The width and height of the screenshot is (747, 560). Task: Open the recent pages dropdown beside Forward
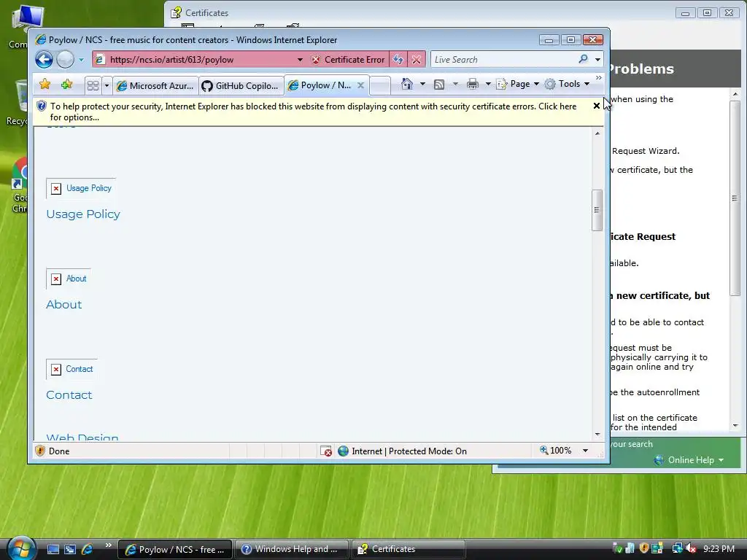(x=81, y=60)
